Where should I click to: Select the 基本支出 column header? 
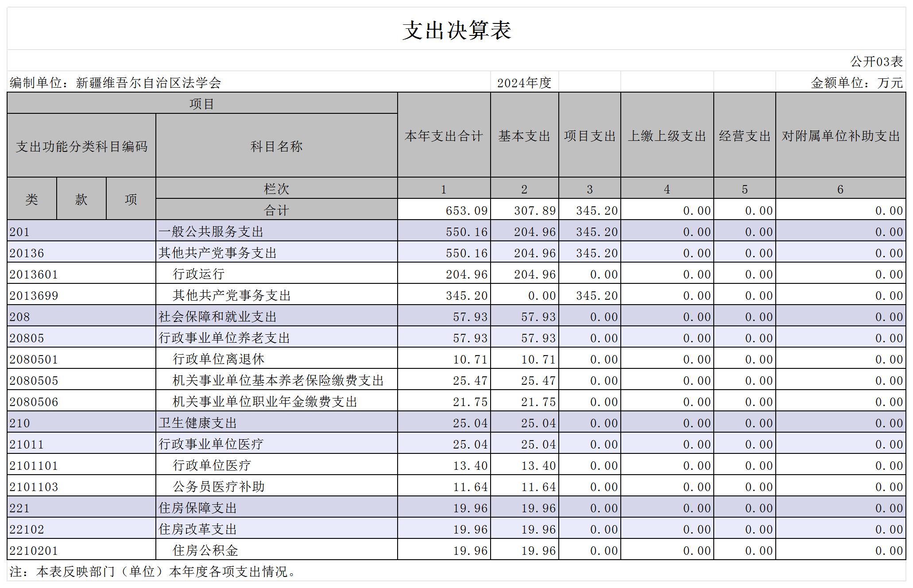524,136
